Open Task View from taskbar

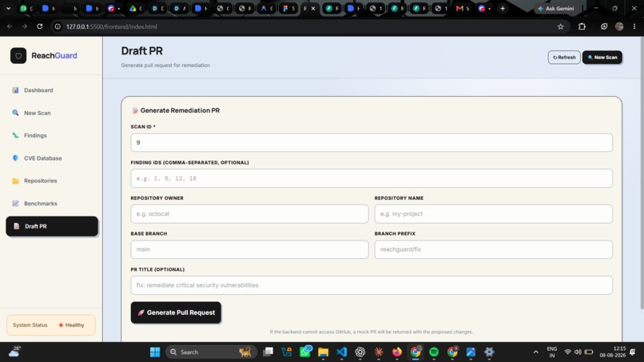[x=268, y=352]
